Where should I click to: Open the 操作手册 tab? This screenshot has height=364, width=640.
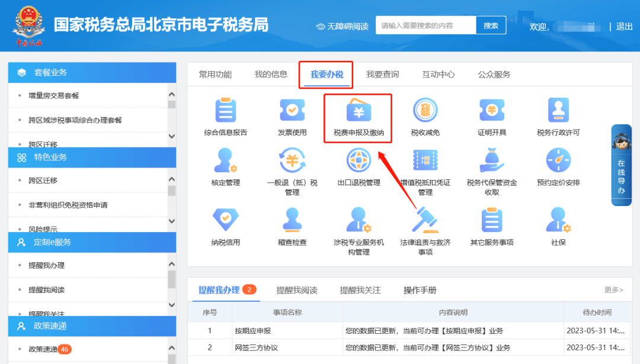click(x=420, y=290)
